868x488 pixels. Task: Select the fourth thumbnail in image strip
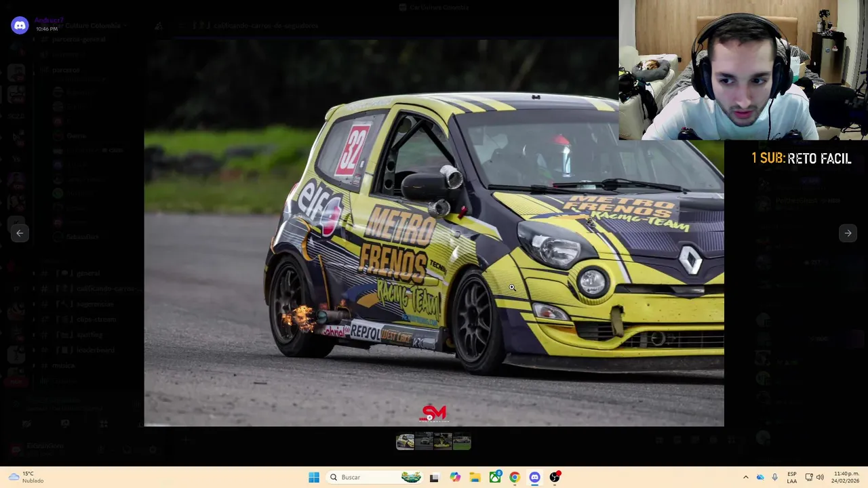point(462,442)
